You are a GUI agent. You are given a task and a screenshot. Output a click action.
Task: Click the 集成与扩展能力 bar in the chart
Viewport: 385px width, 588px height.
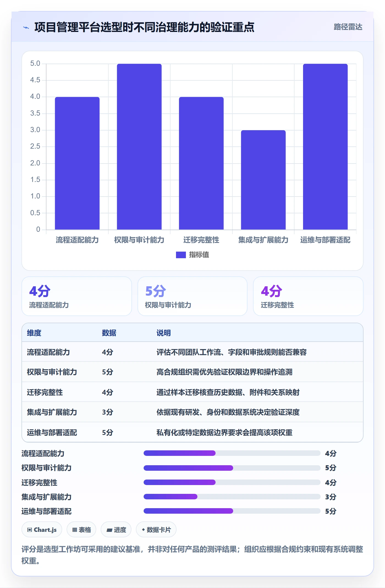point(263,180)
